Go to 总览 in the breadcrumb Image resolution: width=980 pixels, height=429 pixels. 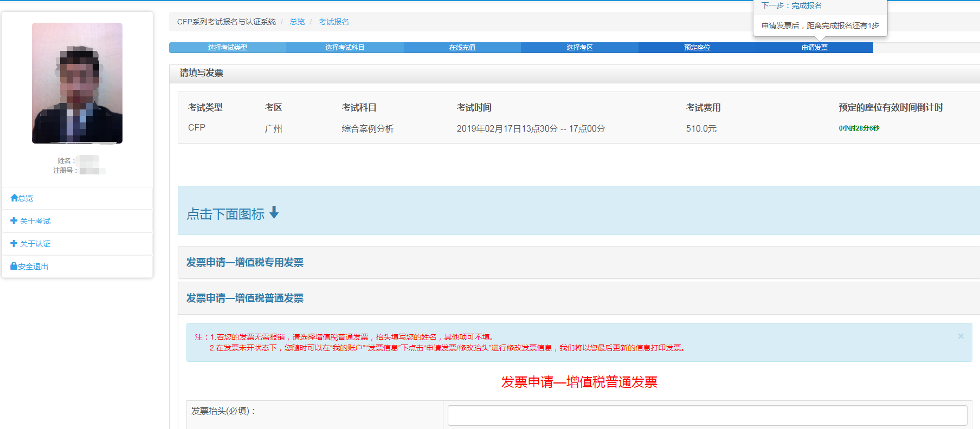297,22
